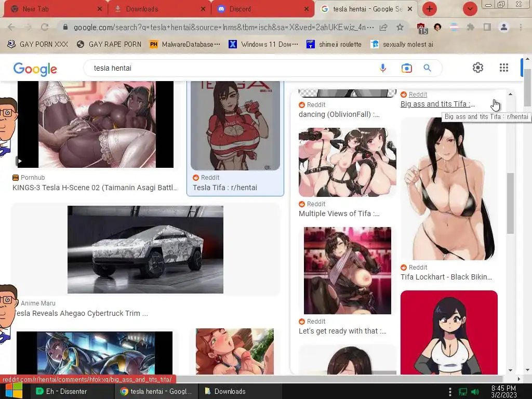
Task: Open the Windows Start button
Action: 14,391
